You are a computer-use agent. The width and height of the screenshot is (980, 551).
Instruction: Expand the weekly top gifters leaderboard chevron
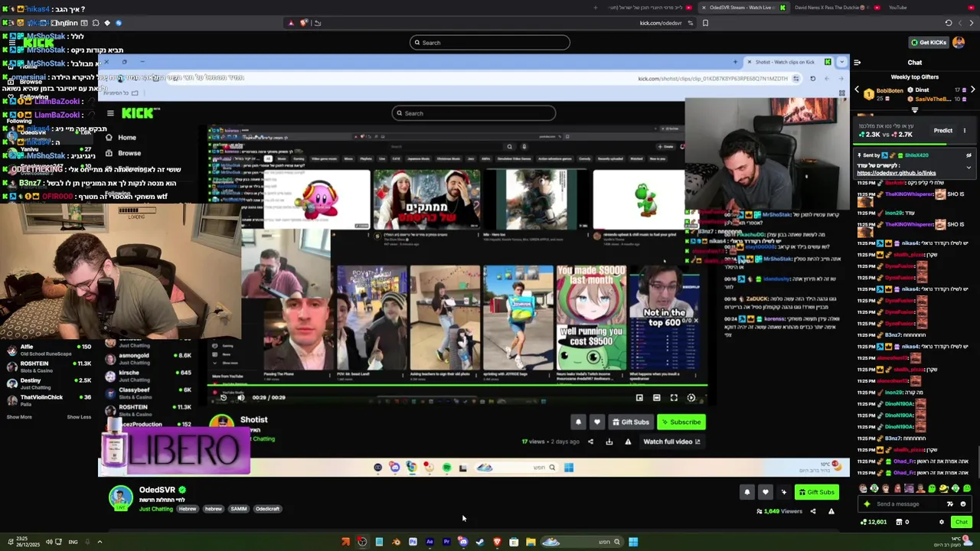[915, 110]
